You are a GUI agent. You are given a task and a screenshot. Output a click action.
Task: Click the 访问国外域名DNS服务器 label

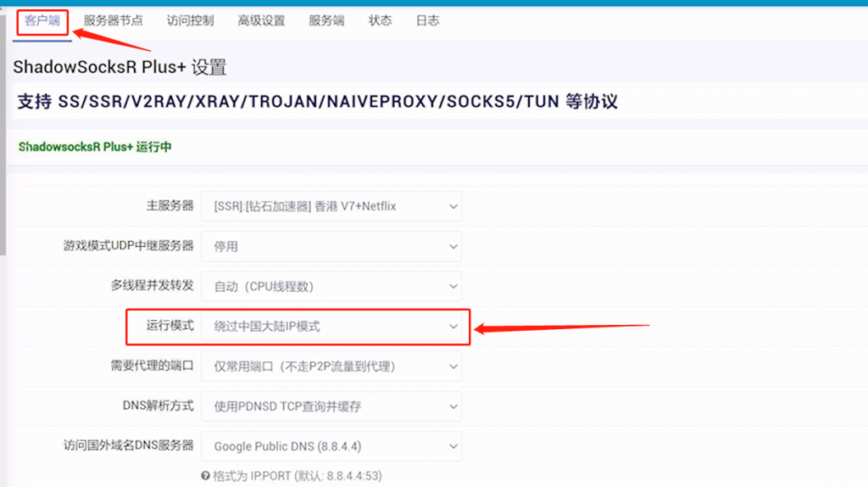pyautogui.click(x=129, y=445)
